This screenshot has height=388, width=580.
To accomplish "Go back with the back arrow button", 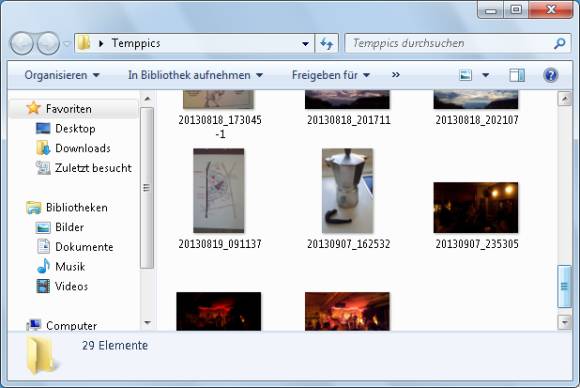I will tap(21, 43).
